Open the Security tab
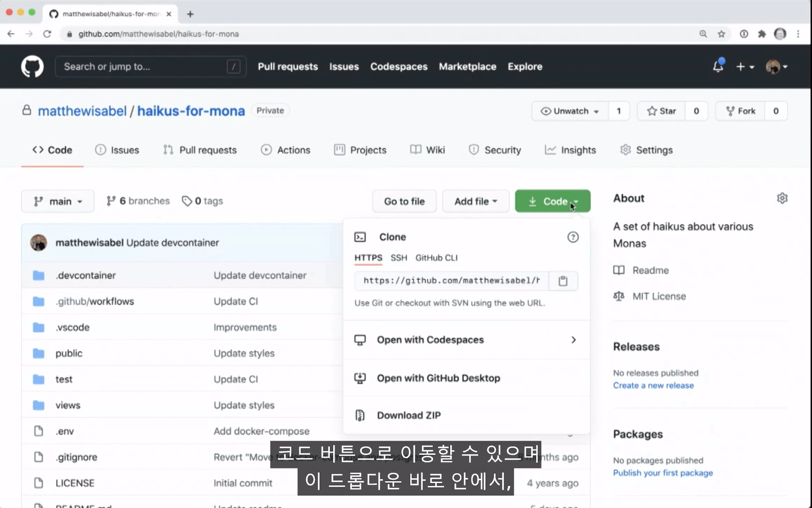This screenshot has height=508, width=812. 495,150
